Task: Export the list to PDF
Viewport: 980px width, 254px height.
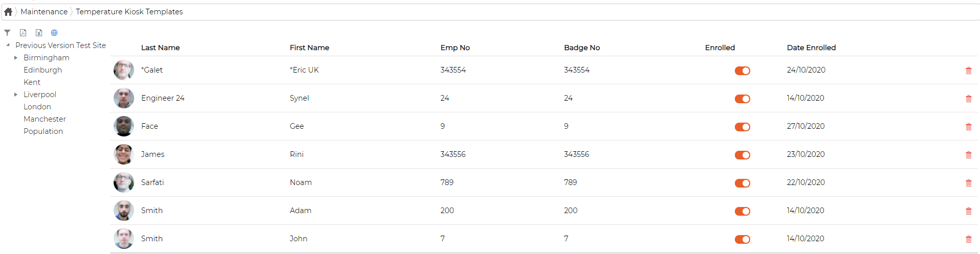Action: coord(23,33)
